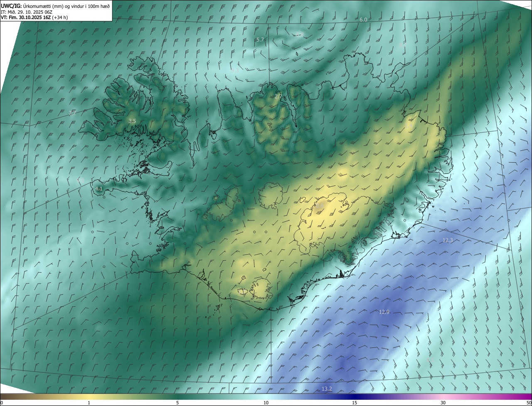Click the color scale tick labeled 30
This screenshot has width=532, height=406.
443,403
